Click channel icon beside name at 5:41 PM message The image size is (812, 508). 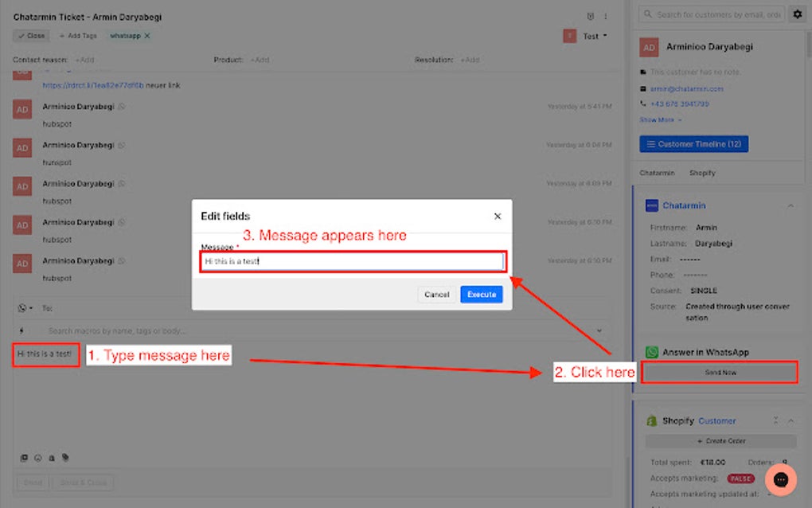pyautogui.click(x=122, y=107)
